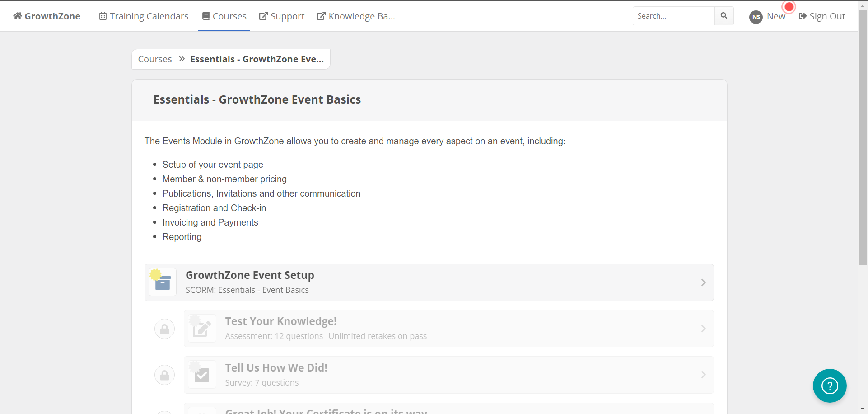Click the search magnifier button

tap(724, 16)
